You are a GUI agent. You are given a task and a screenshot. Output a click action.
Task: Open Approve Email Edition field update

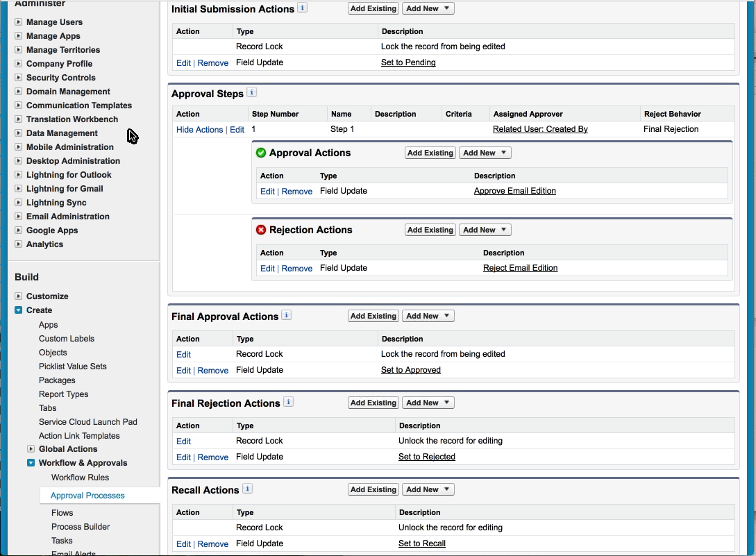tap(514, 191)
